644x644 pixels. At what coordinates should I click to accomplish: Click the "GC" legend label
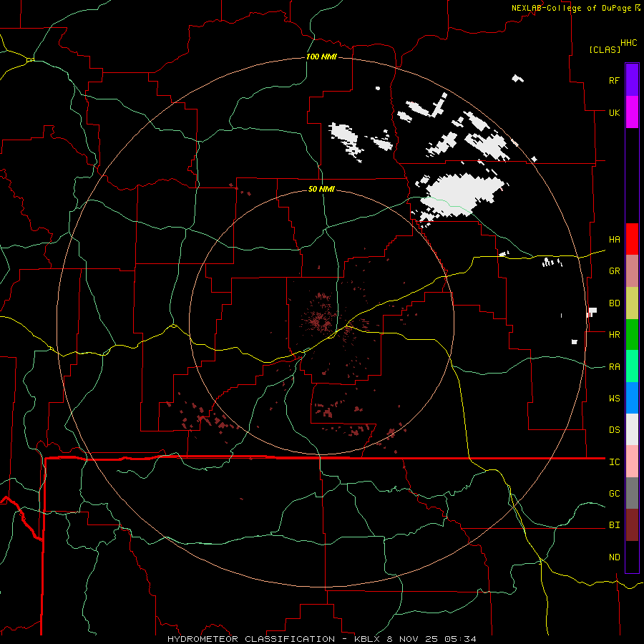pyautogui.click(x=614, y=494)
